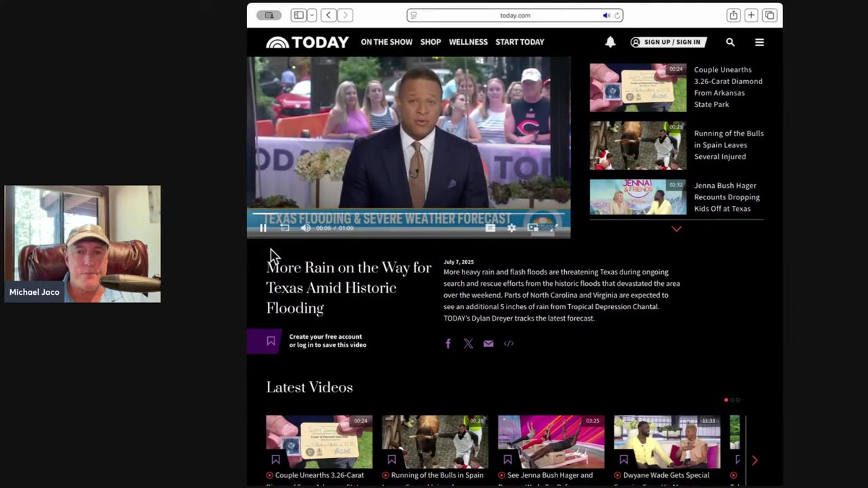The height and width of the screenshot is (488, 868).
Task: Click the rewind 10 seconds icon
Action: (x=285, y=228)
